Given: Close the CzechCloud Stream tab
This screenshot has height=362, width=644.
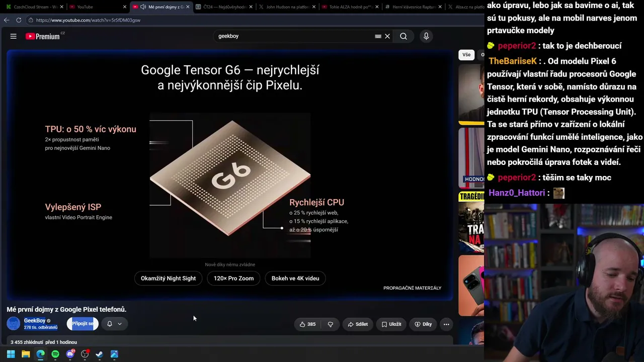Looking at the screenshot, I should [x=62, y=7].
